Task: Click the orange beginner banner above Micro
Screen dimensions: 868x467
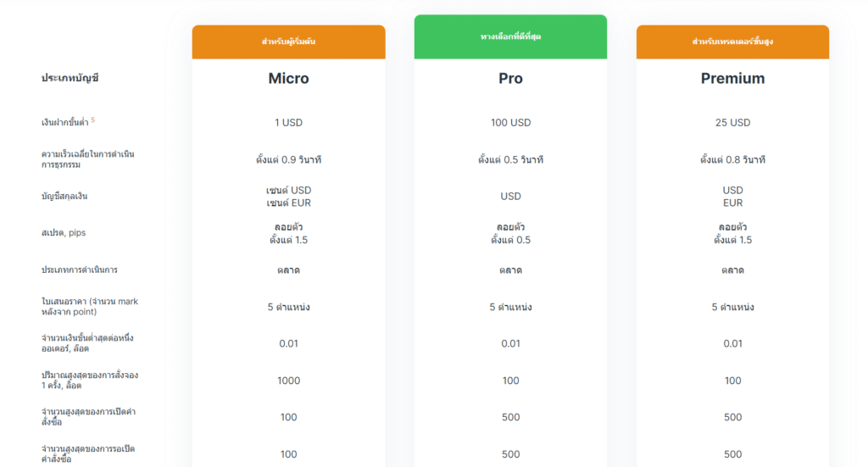Action: (x=288, y=42)
